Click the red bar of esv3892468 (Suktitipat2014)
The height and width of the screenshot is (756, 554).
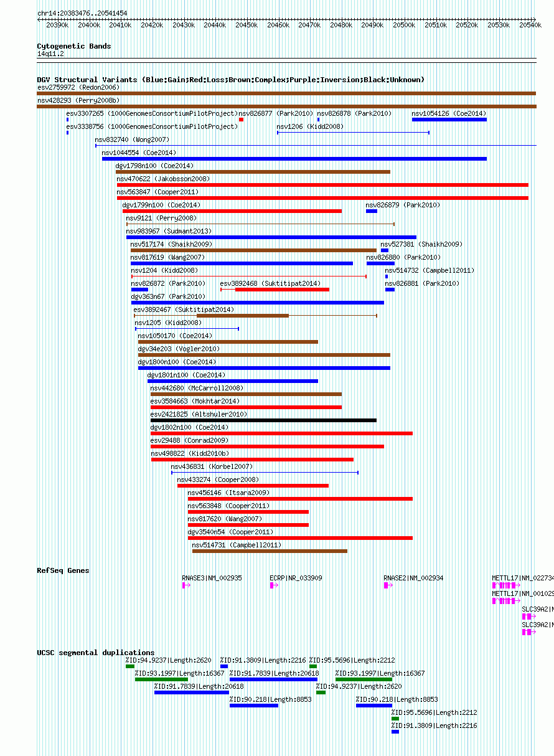282,290
